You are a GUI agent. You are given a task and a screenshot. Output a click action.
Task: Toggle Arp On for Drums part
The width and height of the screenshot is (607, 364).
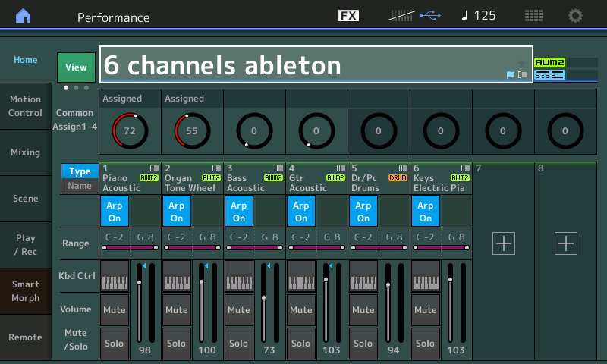click(x=363, y=211)
